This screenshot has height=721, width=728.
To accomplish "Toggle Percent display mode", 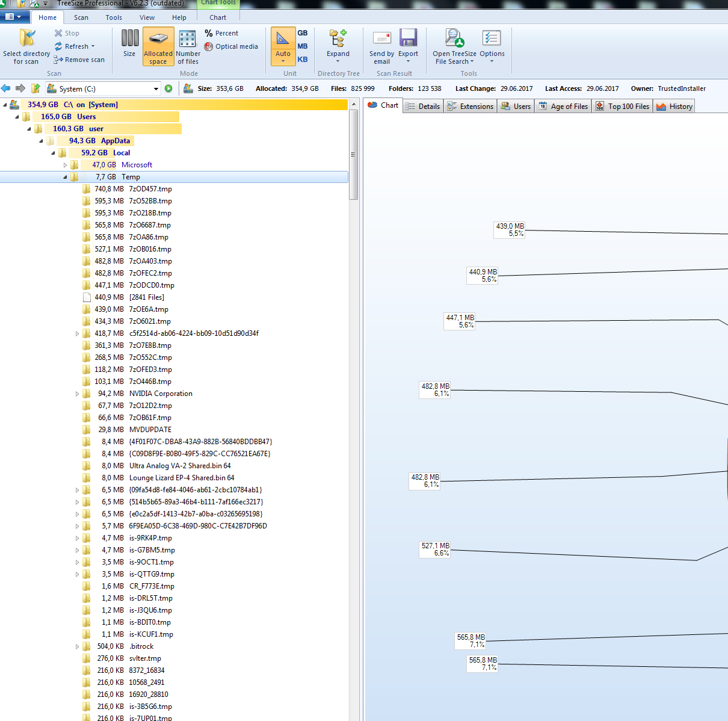I will [221, 33].
